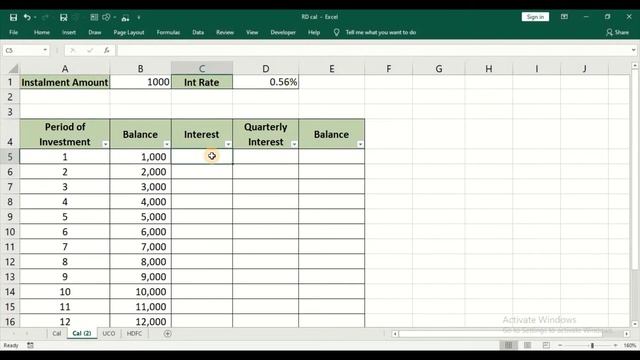Click the Name Box showing C5

pyautogui.click(x=22, y=50)
